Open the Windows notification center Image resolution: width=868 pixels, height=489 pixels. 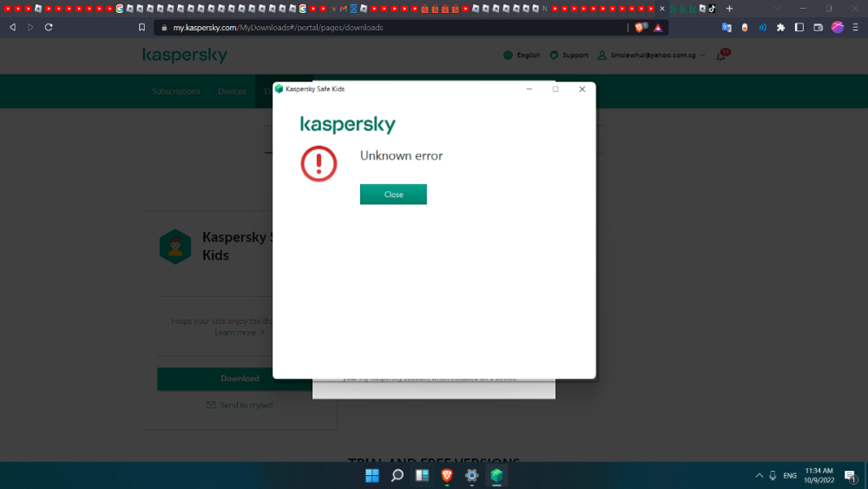click(851, 475)
